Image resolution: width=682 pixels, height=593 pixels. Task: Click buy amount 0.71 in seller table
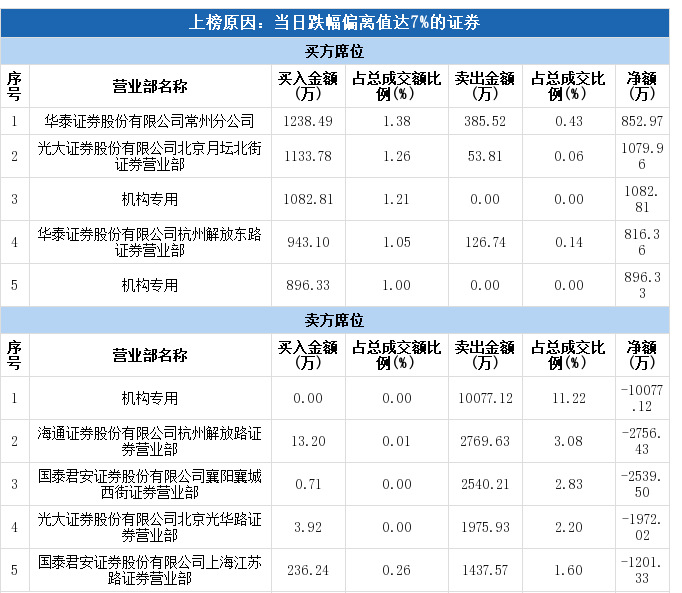(x=308, y=484)
